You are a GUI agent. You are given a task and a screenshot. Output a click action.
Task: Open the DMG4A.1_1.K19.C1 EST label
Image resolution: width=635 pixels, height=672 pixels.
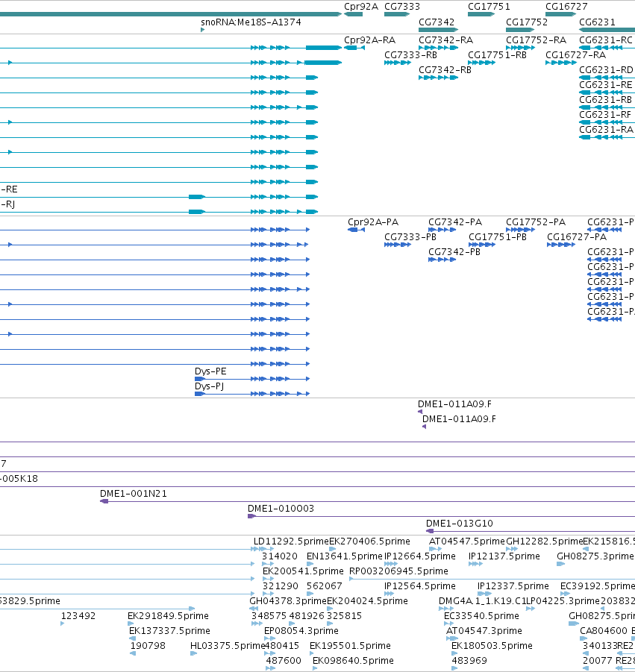482,601
